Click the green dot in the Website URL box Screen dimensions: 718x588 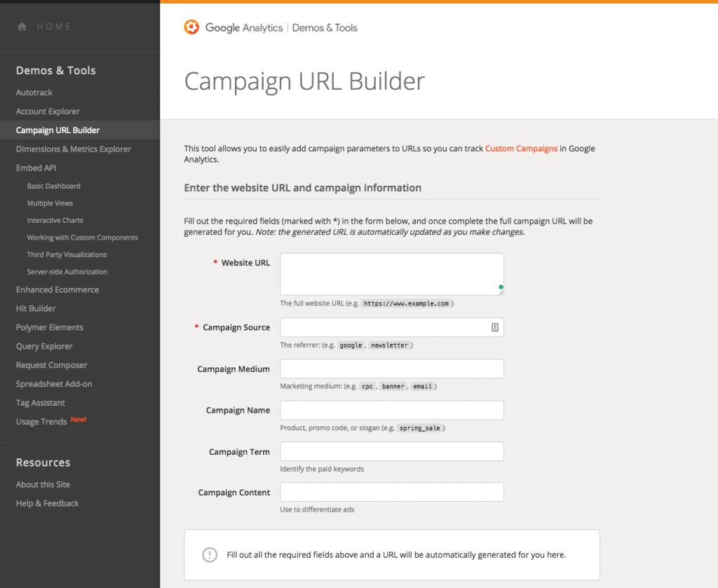[x=500, y=287]
